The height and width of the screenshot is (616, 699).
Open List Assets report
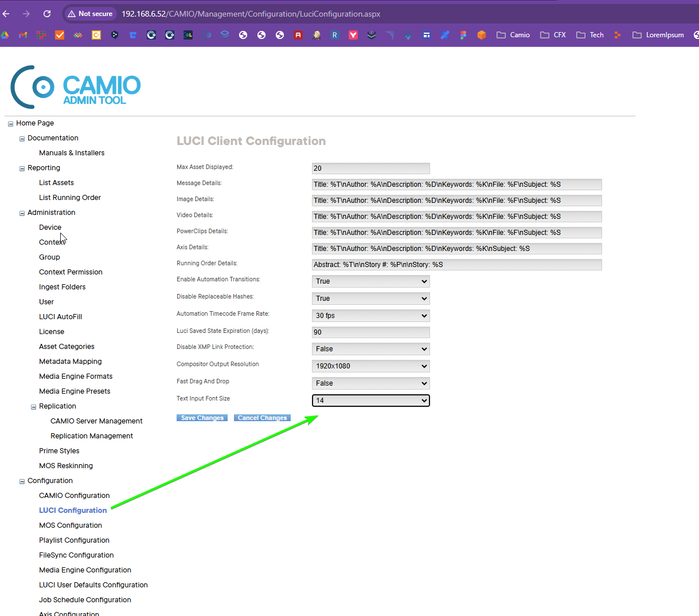pyautogui.click(x=56, y=183)
